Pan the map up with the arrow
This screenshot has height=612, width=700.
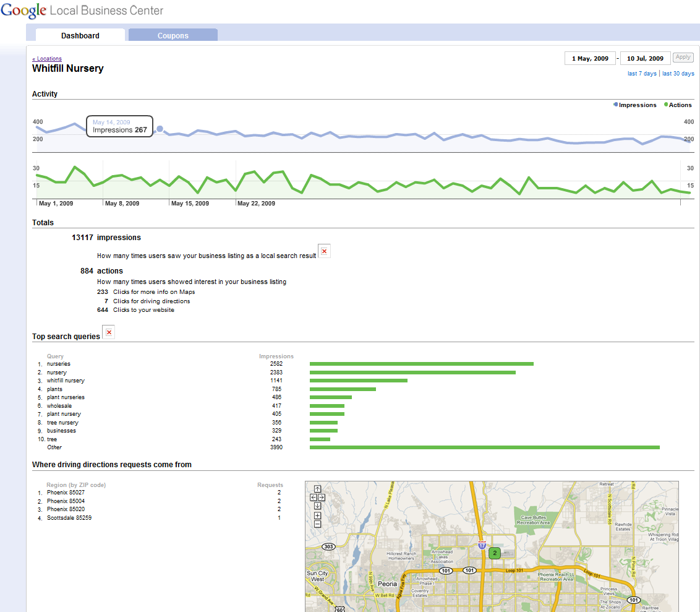click(317, 489)
